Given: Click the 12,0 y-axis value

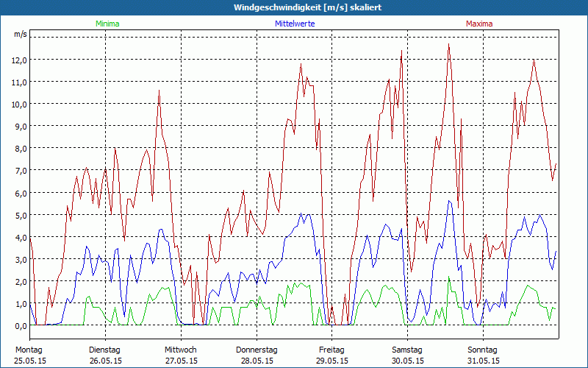Looking at the screenshot, I should pyautogui.click(x=19, y=60).
